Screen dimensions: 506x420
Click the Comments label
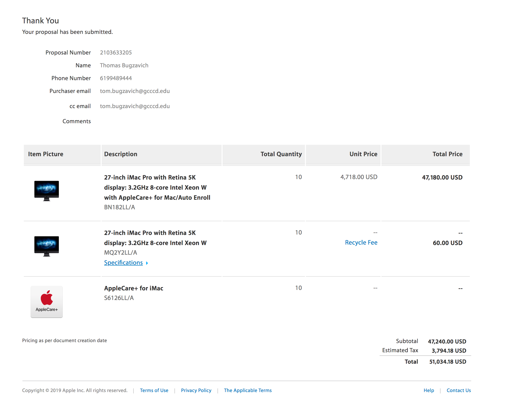77,121
